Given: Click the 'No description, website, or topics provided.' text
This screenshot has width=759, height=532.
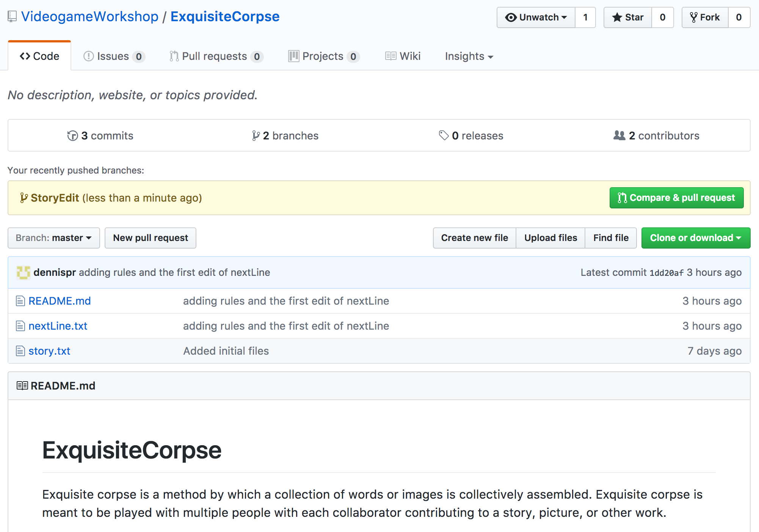Looking at the screenshot, I should click(133, 95).
